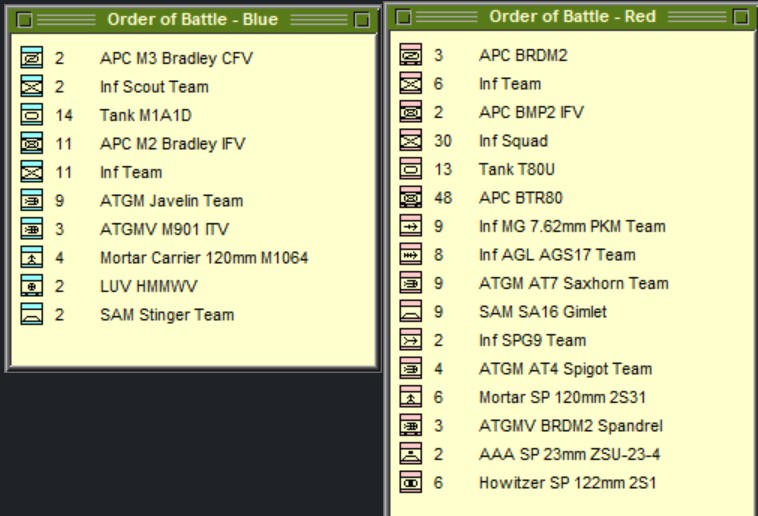
Task: Click the 'APC M2 Bradley IFV' label
Action: pyautogui.click(x=173, y=144)
